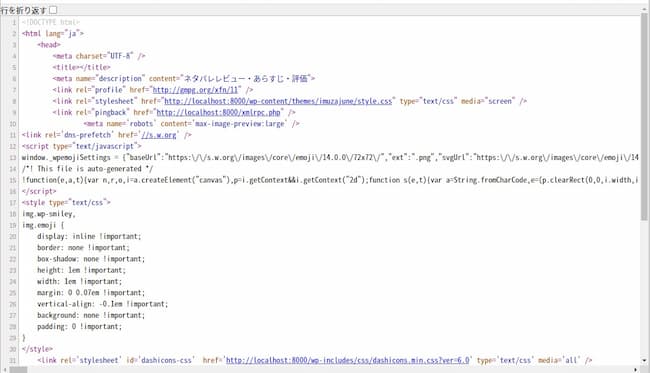Click the box-shadow: none !important line

[91, 259]
